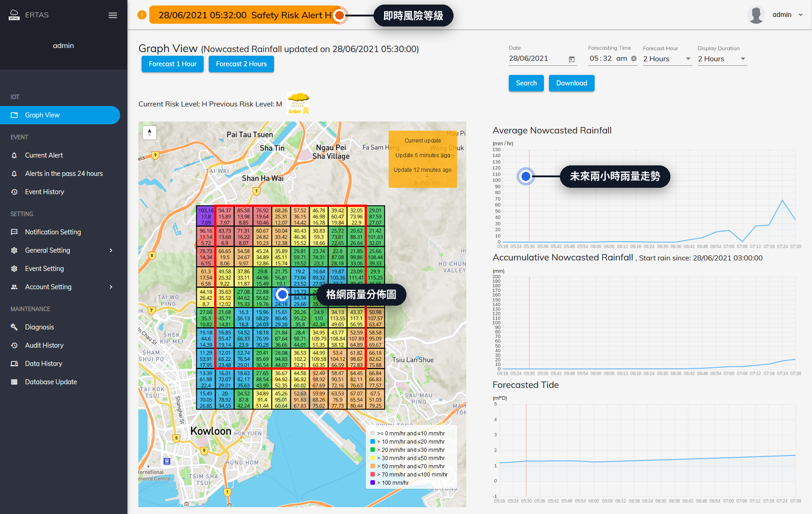The image size is (812, 514).
Task: Download the forecast data
Action: (x=571, y=83)
